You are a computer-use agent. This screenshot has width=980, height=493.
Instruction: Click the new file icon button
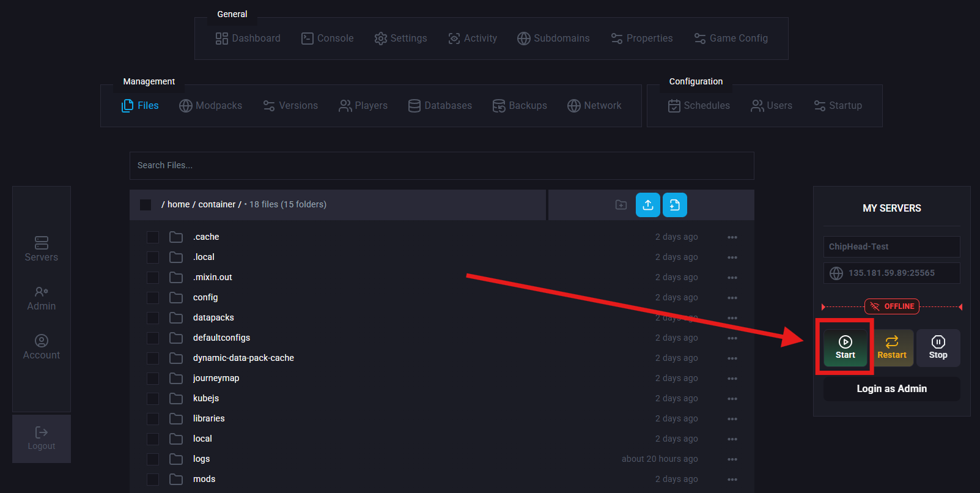[x=675, y=205]
